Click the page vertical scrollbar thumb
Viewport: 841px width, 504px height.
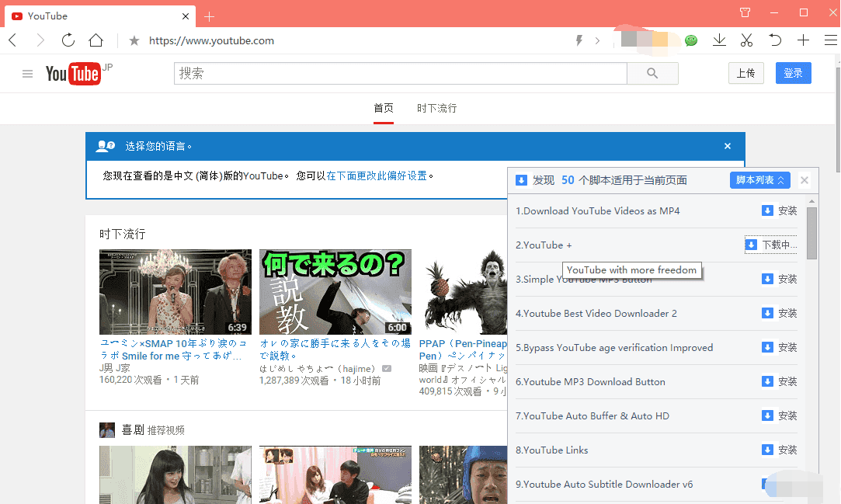tap(838, 119)
